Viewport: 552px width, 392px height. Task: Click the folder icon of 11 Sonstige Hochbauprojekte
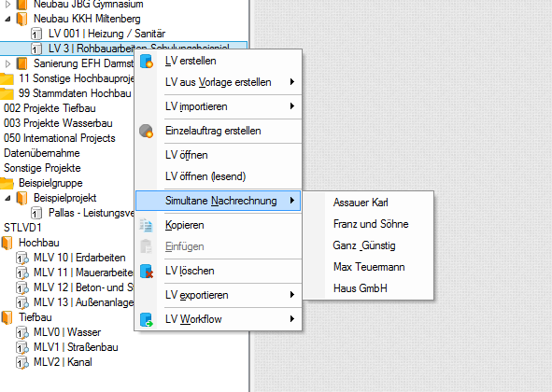pyautogui.click(x=7, y=78)
